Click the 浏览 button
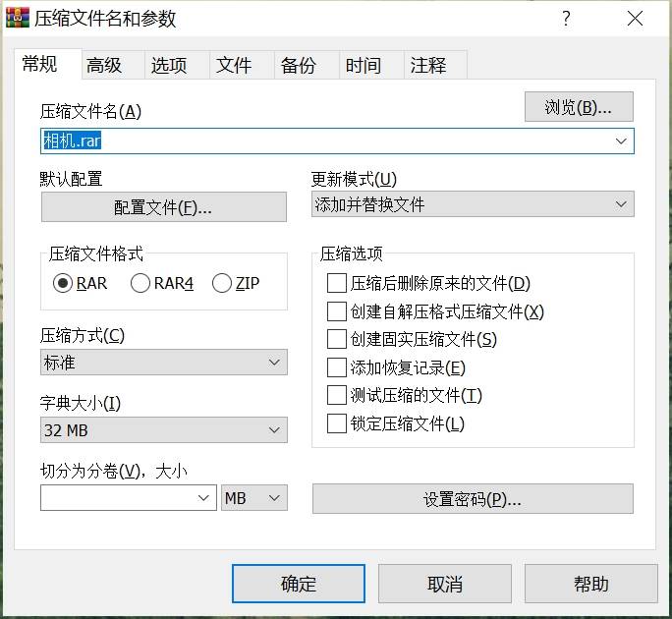Viewport: 672px width, 619px height. coord(579,107)
